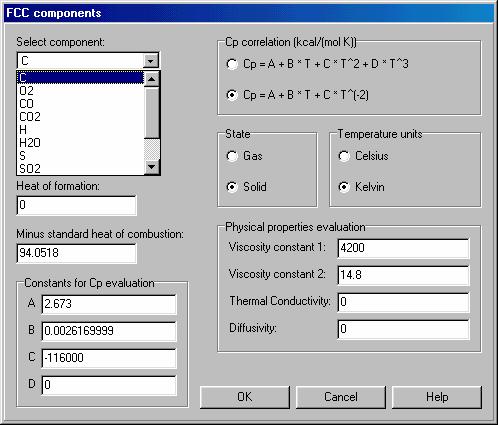Viewport: 498px width, 425px height.
Task: Open the Select component dropdown arrow
Action: click(151, 61)
